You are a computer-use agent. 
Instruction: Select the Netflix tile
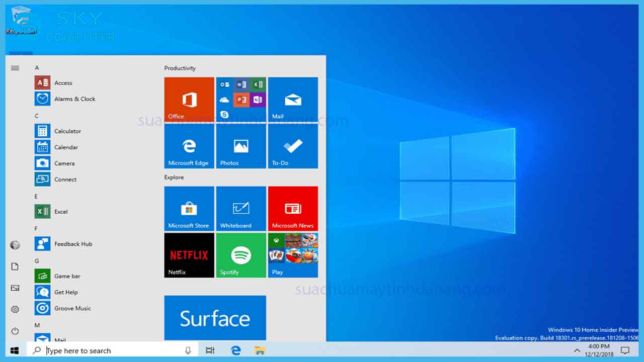pyautogui.click(x=189, y=255)
